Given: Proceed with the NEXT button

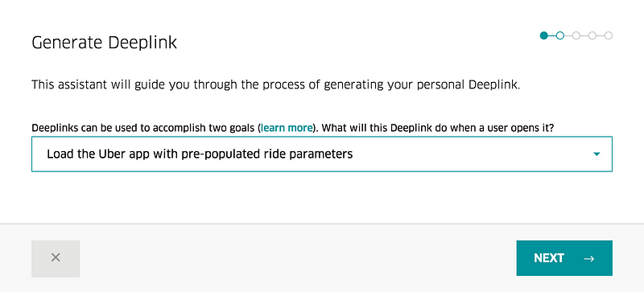Looking at the screenshot, I should [564, 258].
